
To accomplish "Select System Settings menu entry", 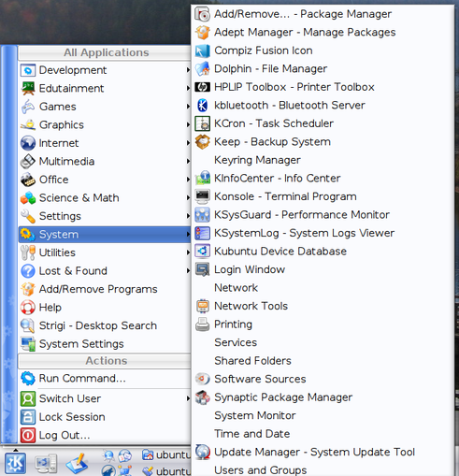I will (105, 344).
